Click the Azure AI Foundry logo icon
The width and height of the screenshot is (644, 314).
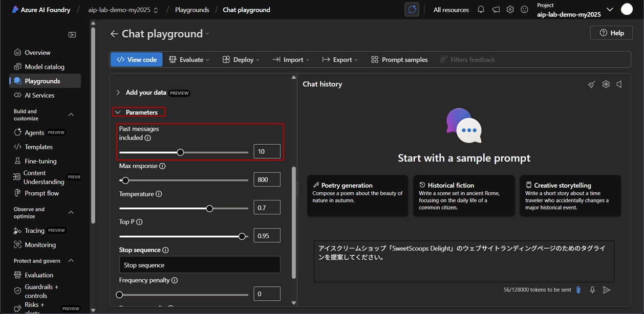pyautogui.click(x=15, y=10)
